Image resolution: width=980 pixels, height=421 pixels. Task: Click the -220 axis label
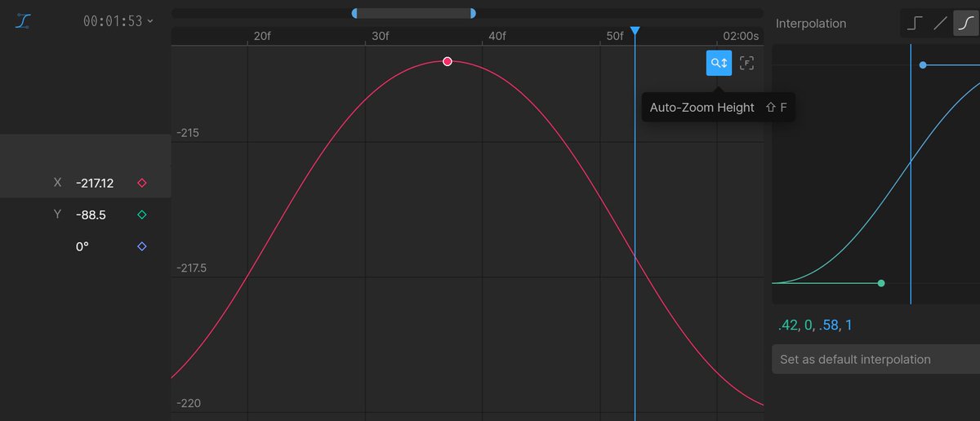tap(189, 404)
